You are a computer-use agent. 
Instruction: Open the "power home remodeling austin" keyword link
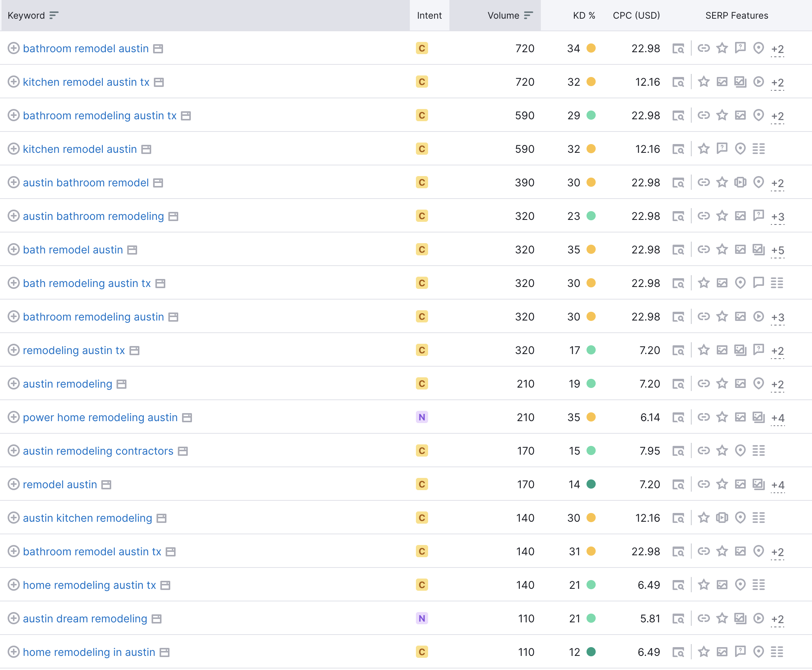point(100,417)
